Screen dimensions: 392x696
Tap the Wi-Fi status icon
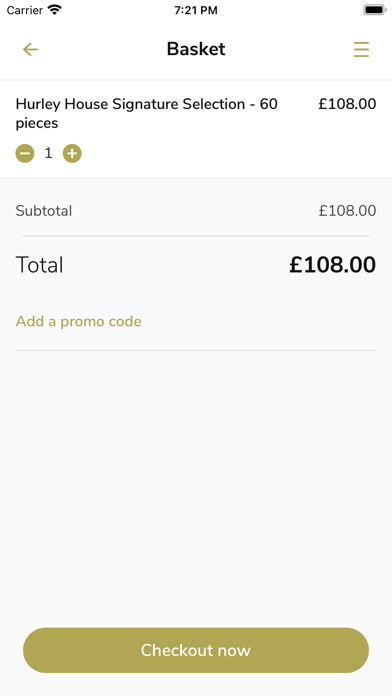[x=55, y=10]
